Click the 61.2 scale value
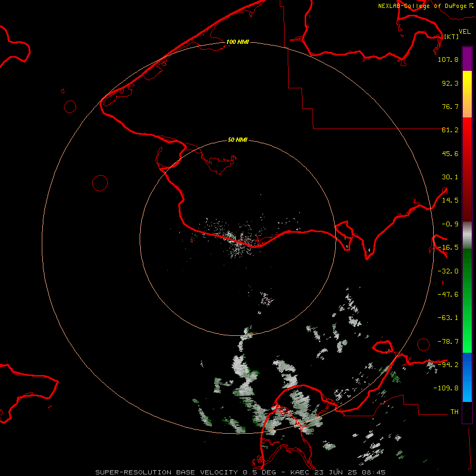Screen dimensions: 476x476 tap(450, 130)
